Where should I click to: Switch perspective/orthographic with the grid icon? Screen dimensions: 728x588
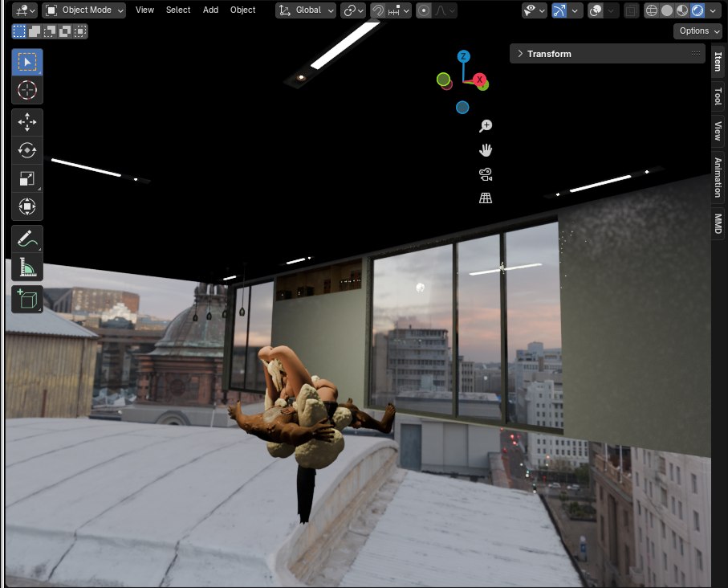coord(486,198)
